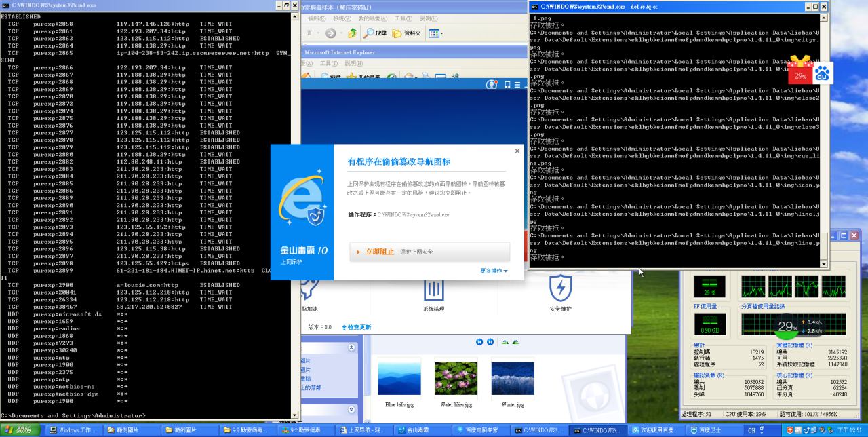Expand the 更多操作 dropdown
The image size is (868, 437).
click(x=494, y=271)
